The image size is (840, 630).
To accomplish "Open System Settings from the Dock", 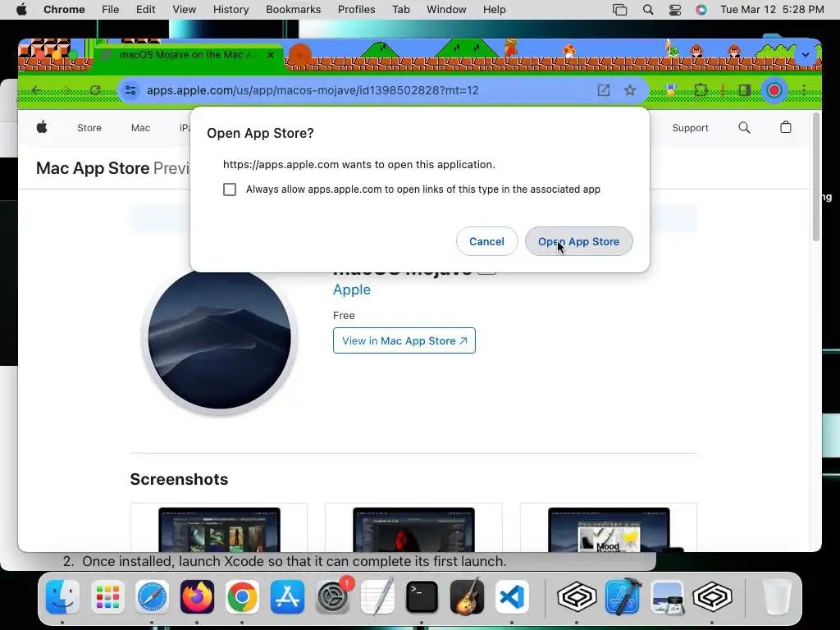I will coord(332,597).
